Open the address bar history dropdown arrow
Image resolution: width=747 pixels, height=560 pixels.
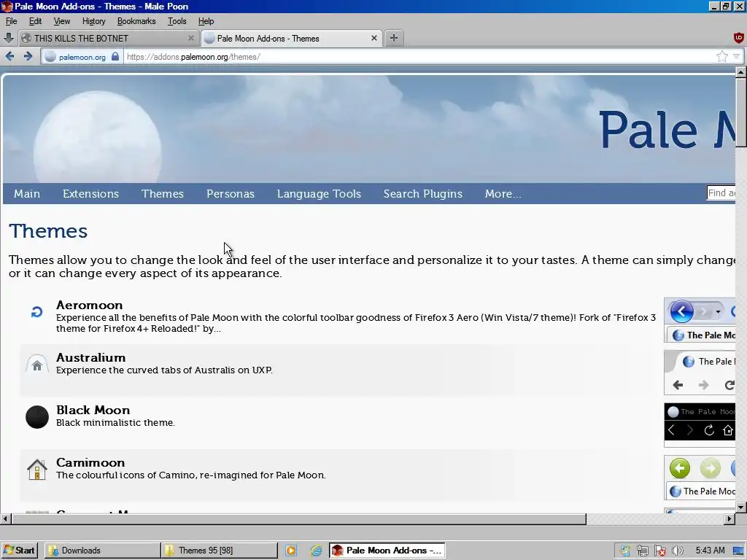pos(737,57)
